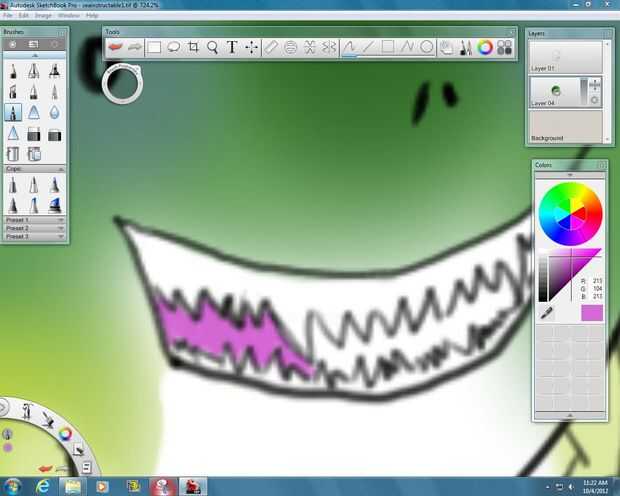The width and height of the screenshot is (620, 496).
Task: Select the rectangle draw style
Action: tap(388, 47)
